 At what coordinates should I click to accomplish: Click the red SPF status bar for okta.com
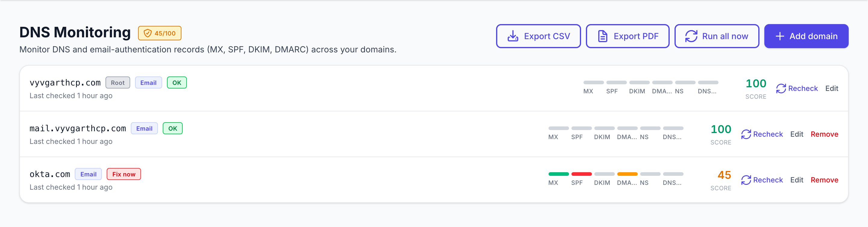(x=581, y=174)
